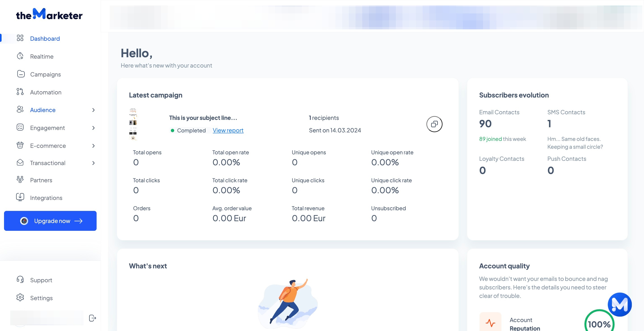This screenshot has height=331, width=644.
Task: Open Settings via the gear icon
Action: [x=20, y=297]
